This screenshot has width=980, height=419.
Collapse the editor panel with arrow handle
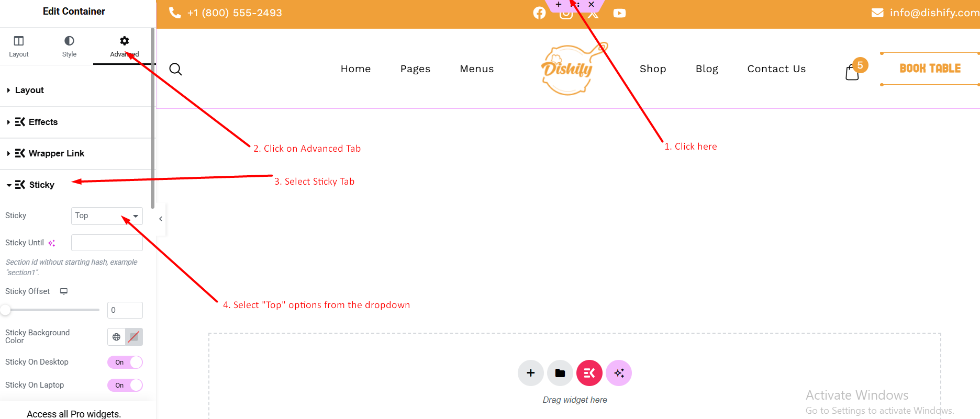click(x=161, y=219)
